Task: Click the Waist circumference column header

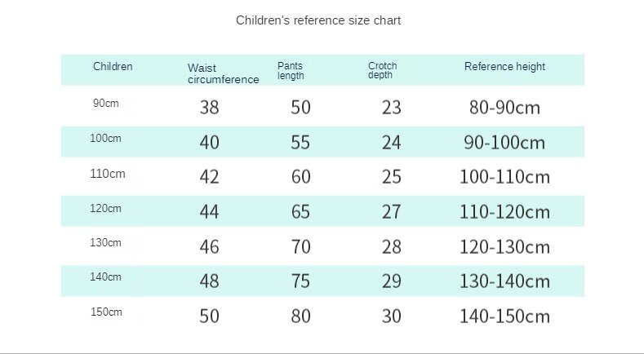Action: pyautogui.click(x=223, y=73)
